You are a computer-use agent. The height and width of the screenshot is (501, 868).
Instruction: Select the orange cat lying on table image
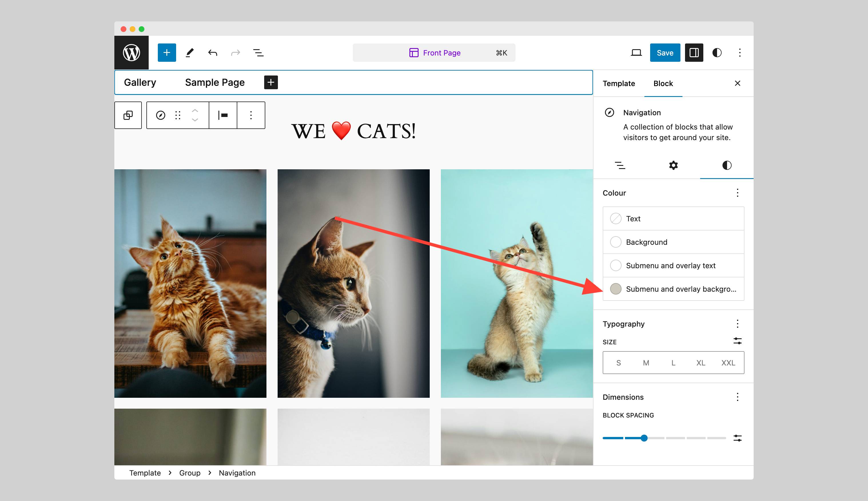pos(190,283)
